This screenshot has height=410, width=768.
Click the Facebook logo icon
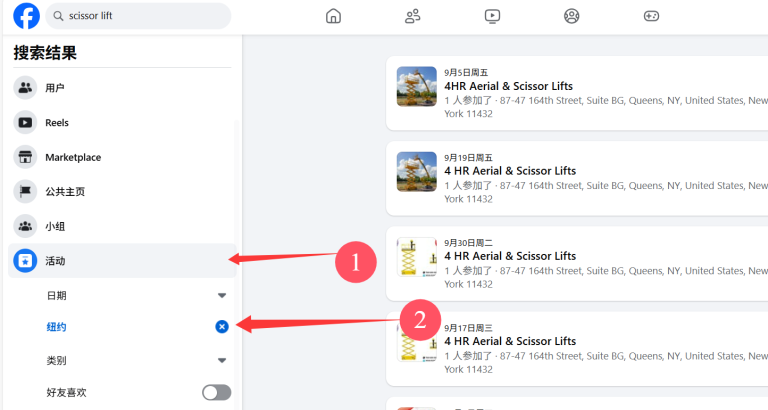point(26,16)
